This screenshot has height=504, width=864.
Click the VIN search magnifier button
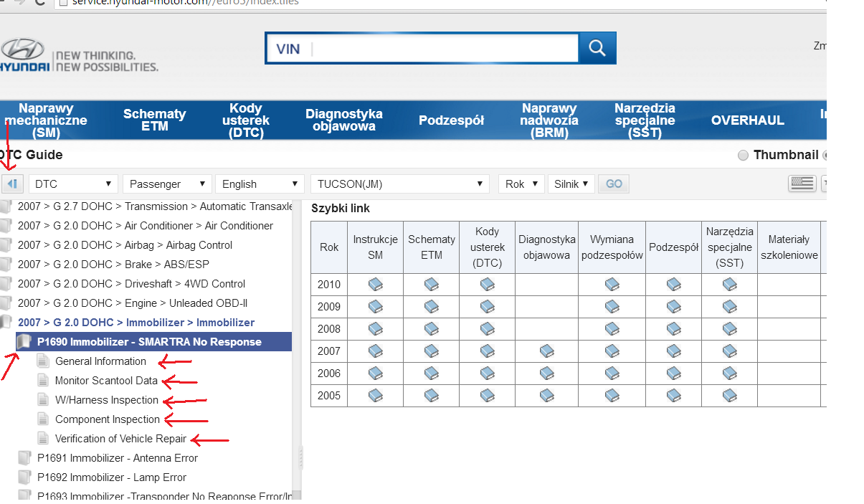click(597, 48)
